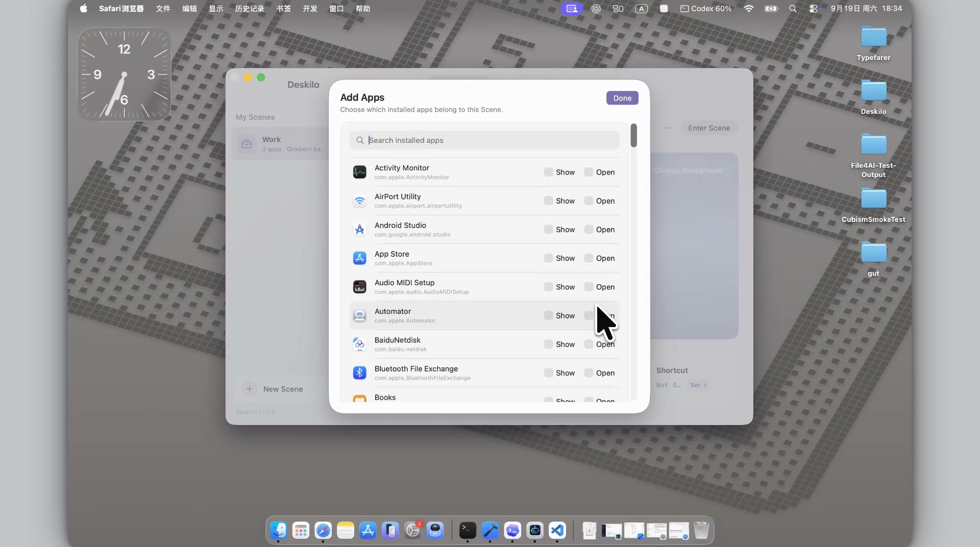This screenshot has width=980, height=547.
Task: Click Change Background in Deskilo window
Action: 689,170
